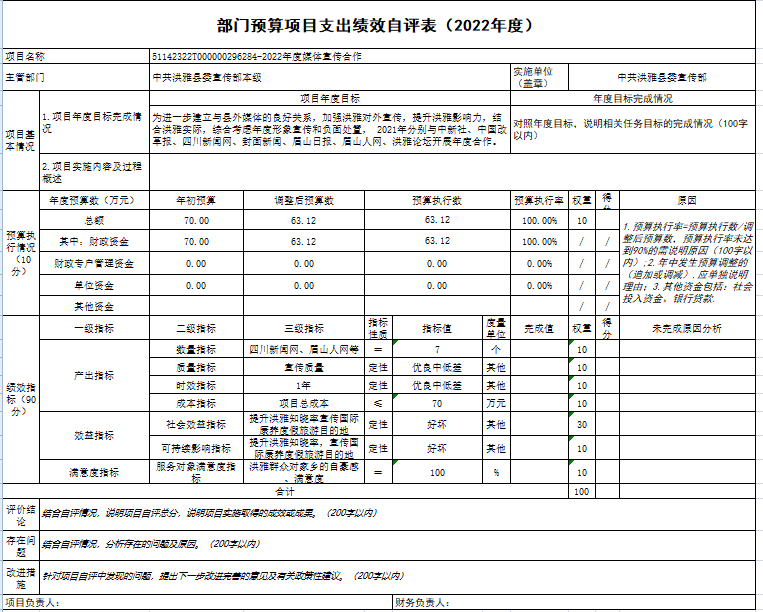The height and width of the screenshot is (612, 763).
Task: Select the 总额 row label
Action: (x=94, y=220)
